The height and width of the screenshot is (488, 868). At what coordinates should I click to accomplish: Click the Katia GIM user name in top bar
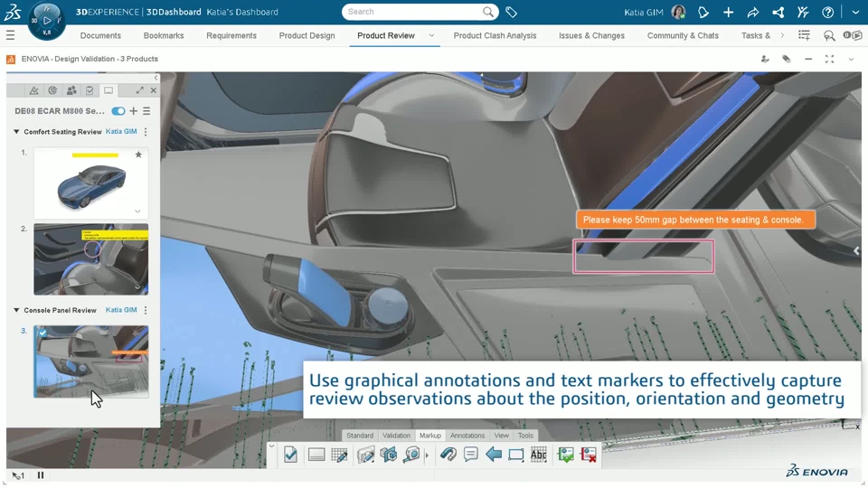[x=643, y=12]
